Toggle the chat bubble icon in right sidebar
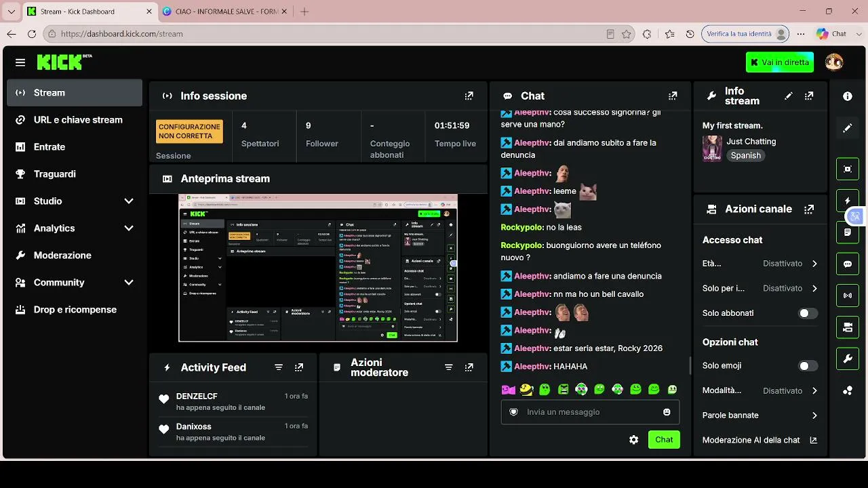Viewport: 868px width, 488px height. click(x=848, y=264)
